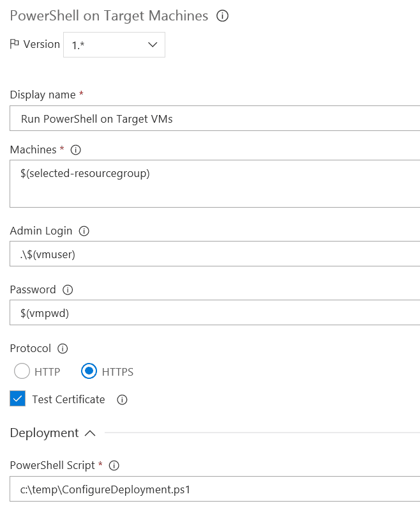
Task: Select the HTTP protocol radio button
Action: pyautogui.click(x=22, y=371)
